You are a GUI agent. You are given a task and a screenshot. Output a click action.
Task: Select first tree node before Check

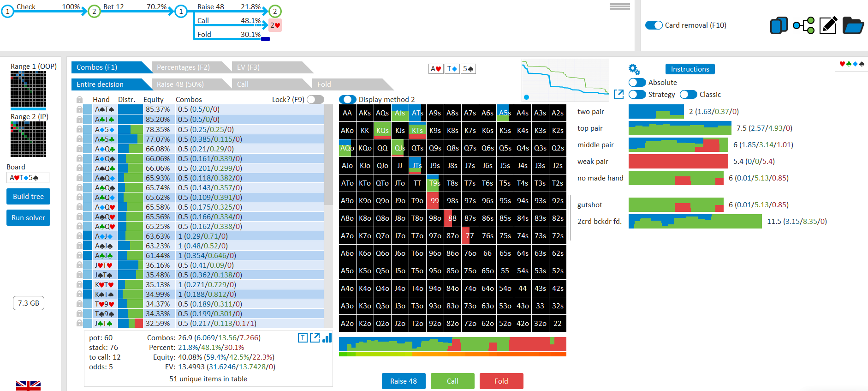coord(7,11)
